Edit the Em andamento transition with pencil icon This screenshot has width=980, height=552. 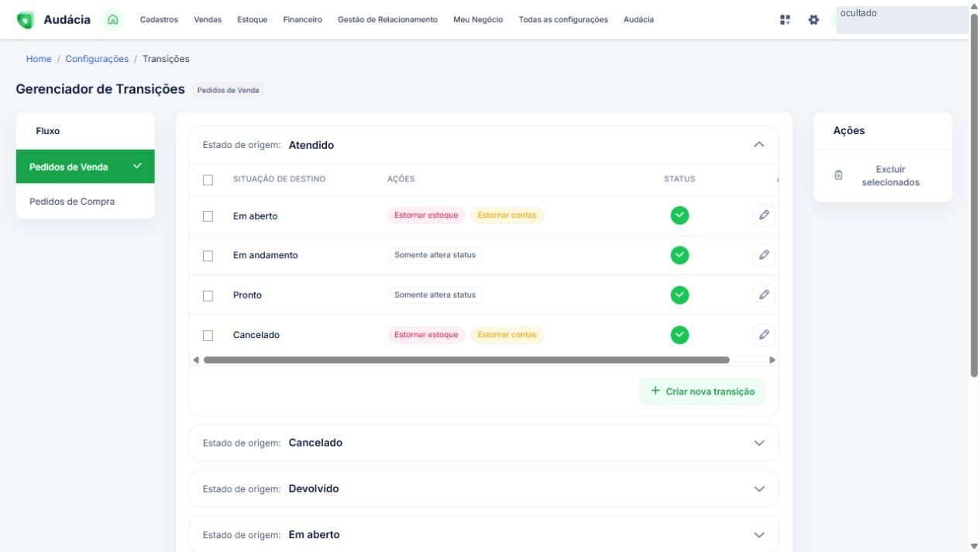pyautogui.click(x=764, y=255)
